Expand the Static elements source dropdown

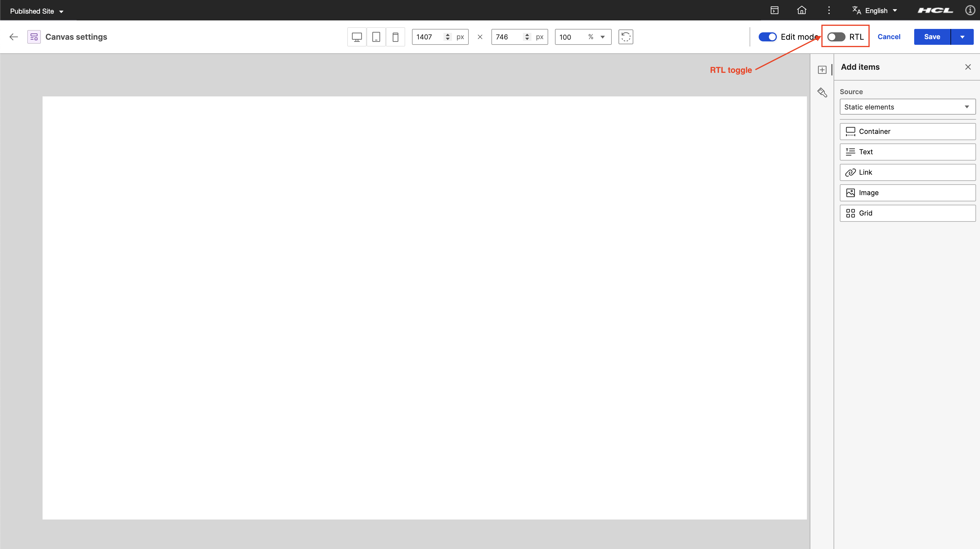[x=907, y=107]
